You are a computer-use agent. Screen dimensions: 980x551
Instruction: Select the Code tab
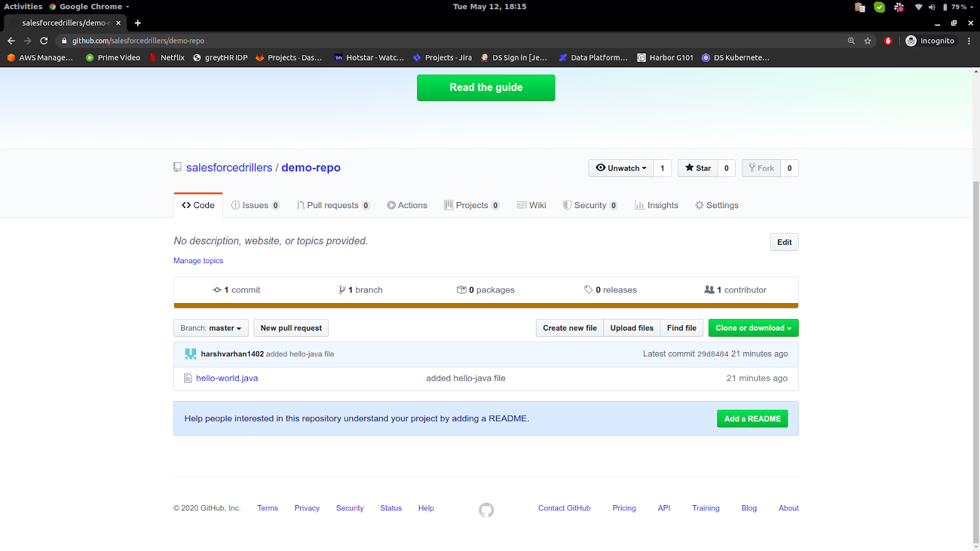click(198, 205)
